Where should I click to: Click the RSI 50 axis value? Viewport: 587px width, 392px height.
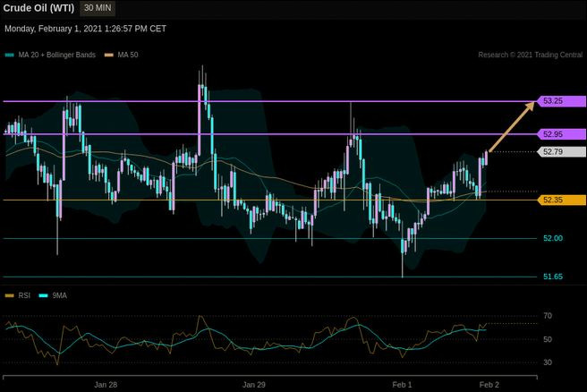[x=548, y=339]
